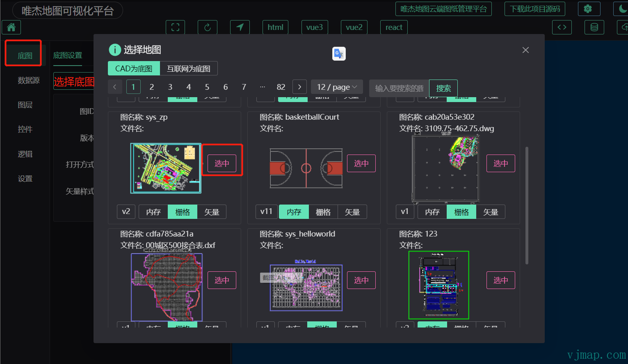Open the 底图设置 tab

[x=68, y=55]
